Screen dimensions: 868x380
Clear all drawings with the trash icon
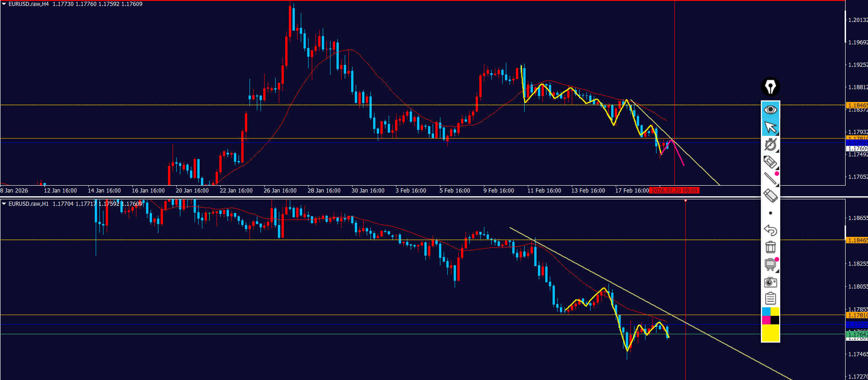coord(770,247)
